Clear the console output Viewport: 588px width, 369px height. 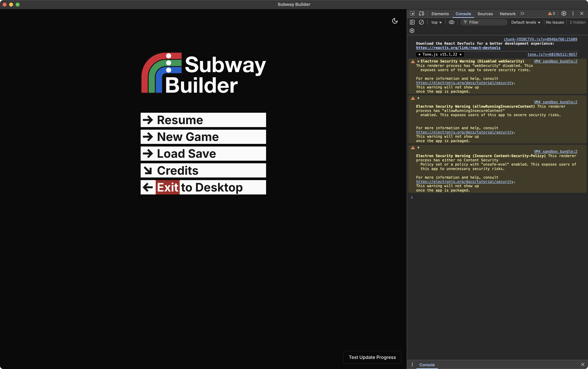tap(421, 22)
